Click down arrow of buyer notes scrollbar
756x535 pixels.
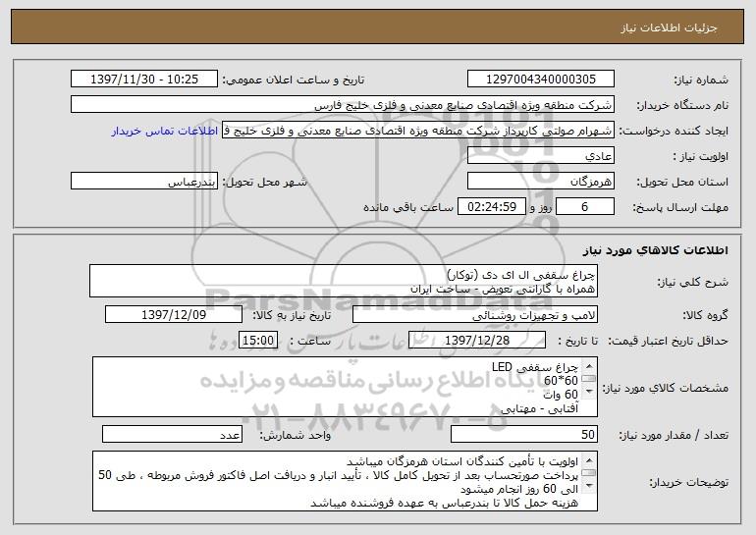(x=589, y=487)
